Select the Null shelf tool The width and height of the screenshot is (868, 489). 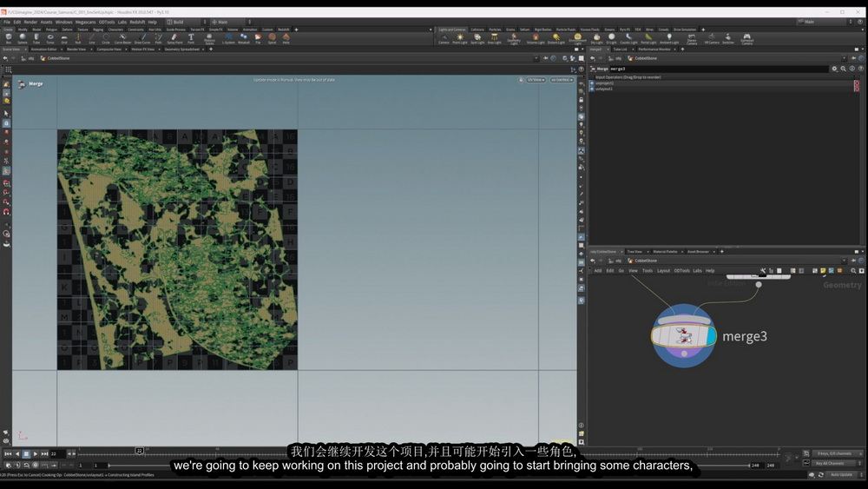pos(78,38)
